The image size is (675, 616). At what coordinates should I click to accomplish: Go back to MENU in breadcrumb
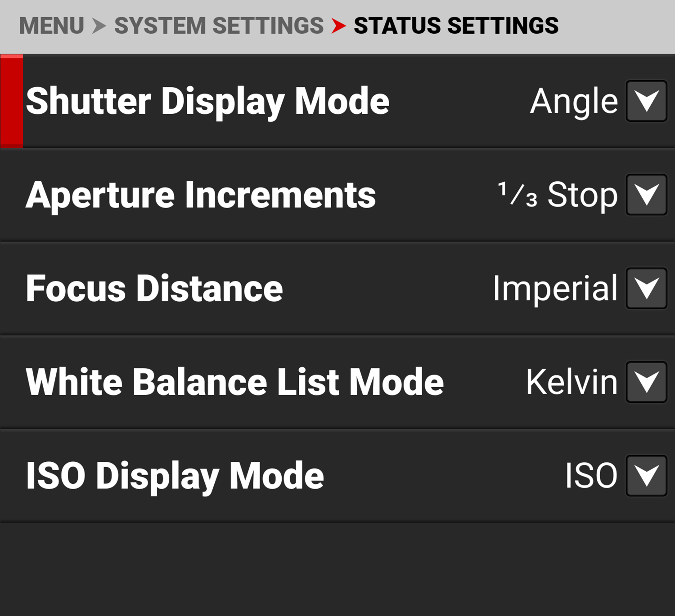tap(52, 26)
